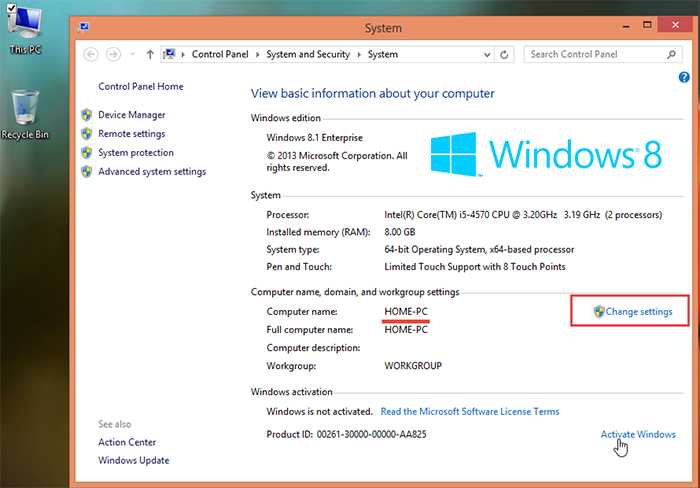Viewport: 700px width, 488px height.
Task: Open Remote settings link
Action: pos(132,133)
